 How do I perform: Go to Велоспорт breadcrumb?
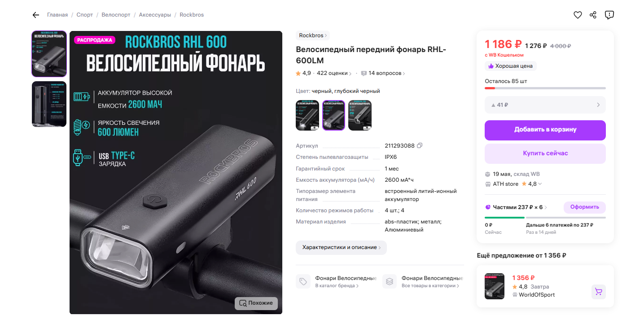pyautogui.click(x=116, y=15)
